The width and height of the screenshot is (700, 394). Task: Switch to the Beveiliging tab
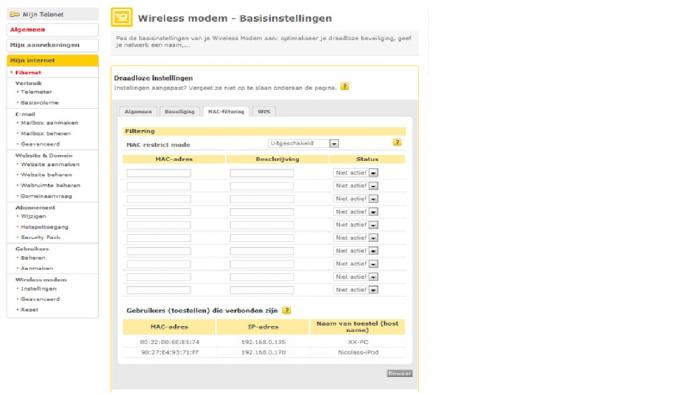click(x=179, y=112)
